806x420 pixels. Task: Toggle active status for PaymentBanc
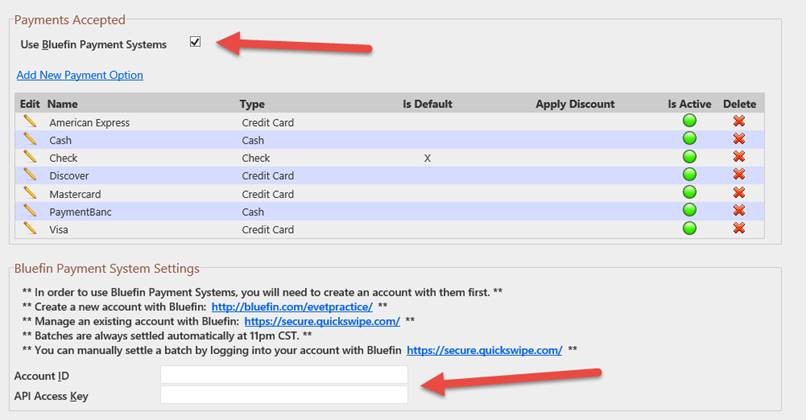coord(689,210)
